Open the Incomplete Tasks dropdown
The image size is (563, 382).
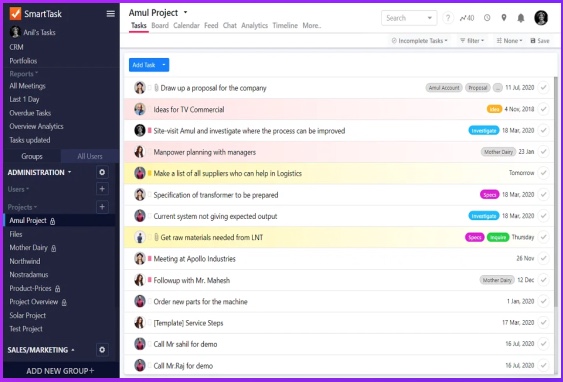click(x=419, y=41)
